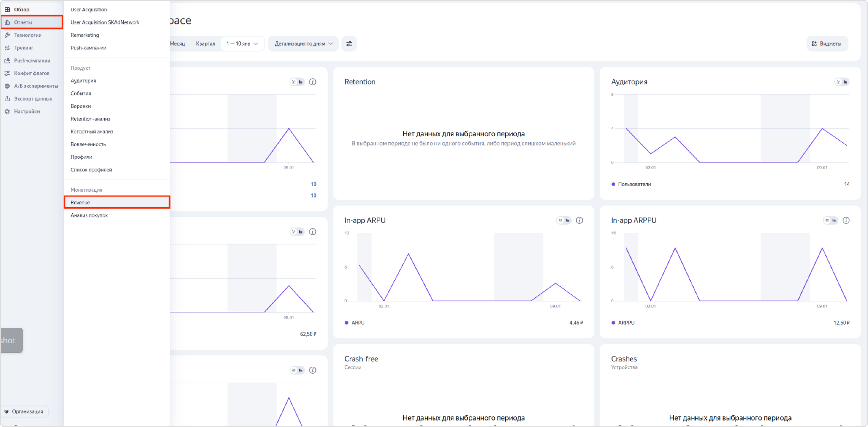Click the A/B эксперименты icon
868x427 pixels.
(x=7, y=86)
